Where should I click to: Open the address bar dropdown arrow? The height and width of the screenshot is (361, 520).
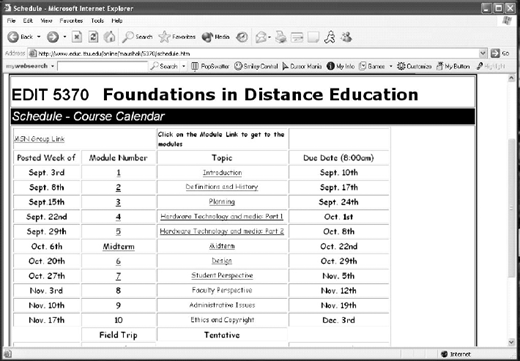[483, 53]
